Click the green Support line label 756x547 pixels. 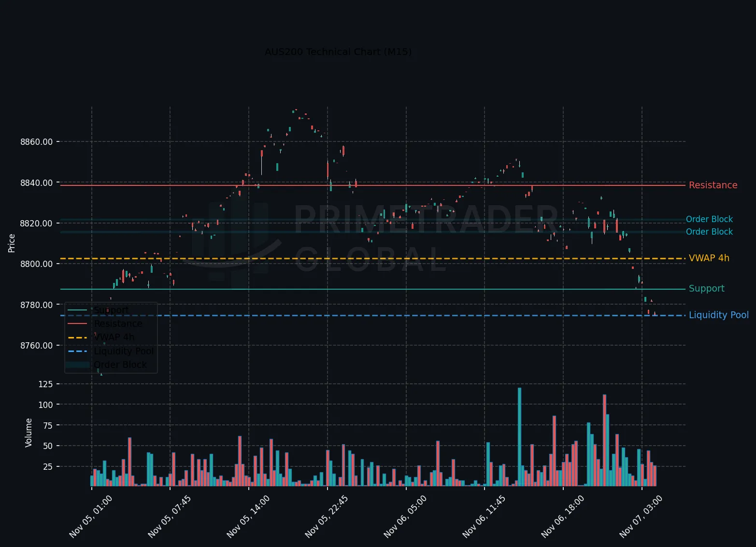(706, 289)
